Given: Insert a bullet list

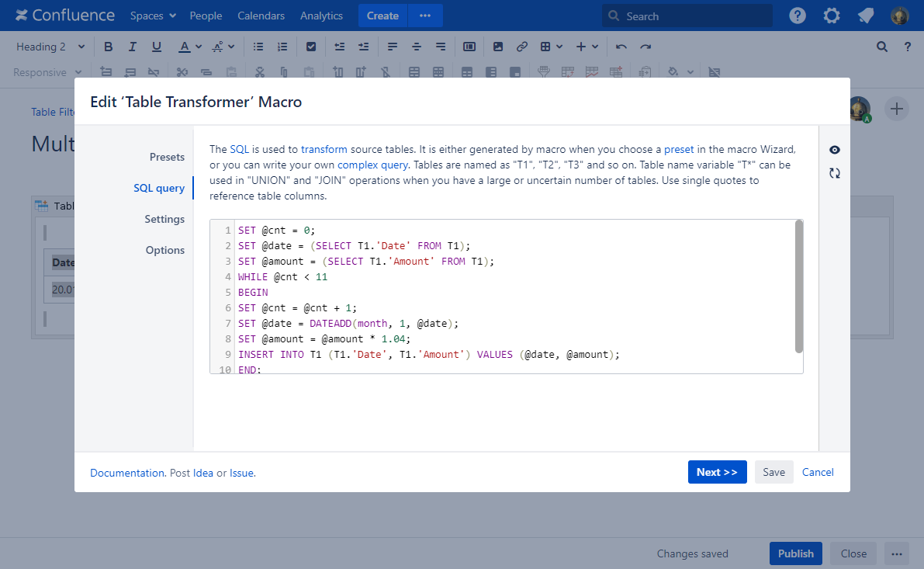Looking at the screenshot, I should click(258, 47).
